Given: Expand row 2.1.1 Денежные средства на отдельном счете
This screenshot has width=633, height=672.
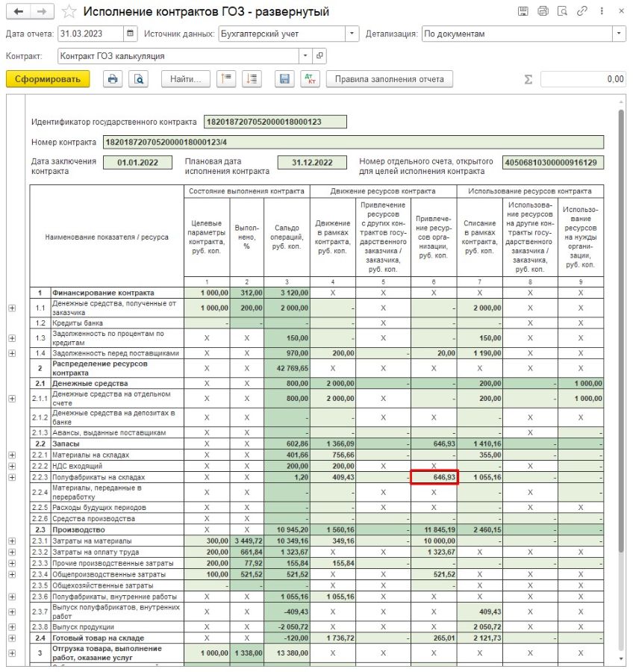Looking at the screenshot, I should [12, 399].
